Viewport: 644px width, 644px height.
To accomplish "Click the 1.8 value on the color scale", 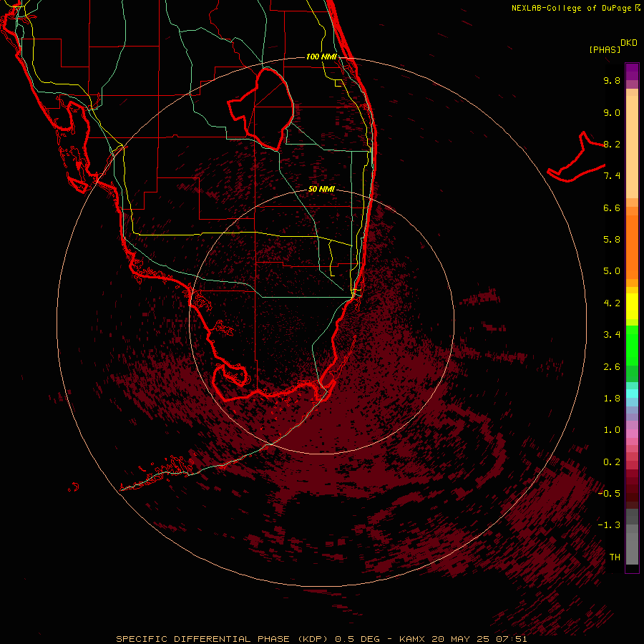I will pos(612,399).
